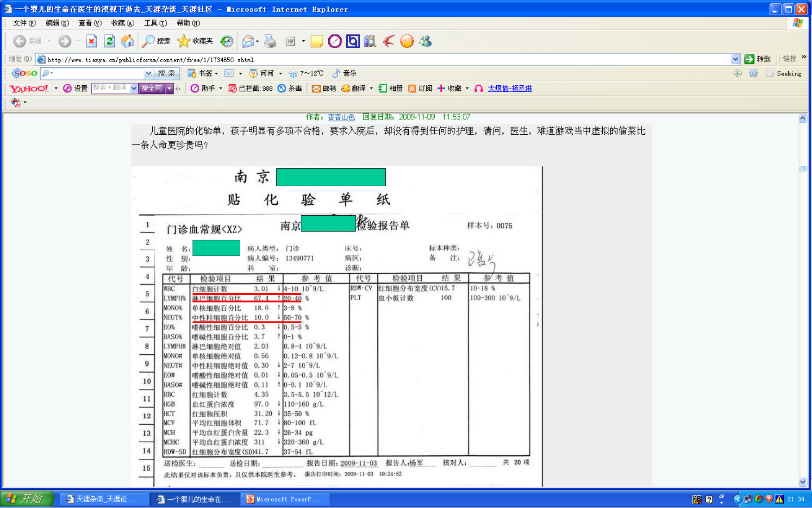Open the 收藏(A) menu
The image size is (812, 508).
(x=123, y=23)
